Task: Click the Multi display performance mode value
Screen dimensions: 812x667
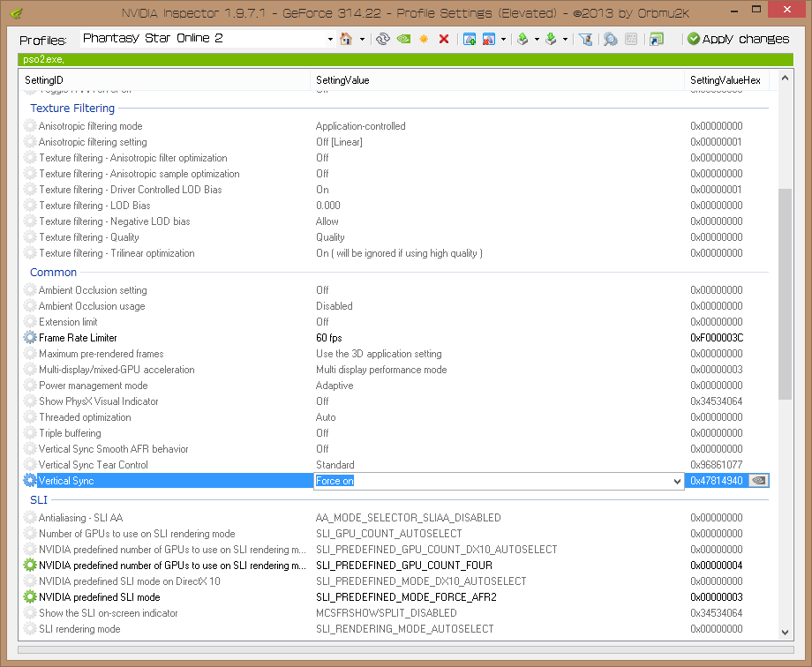Action: 381,370
